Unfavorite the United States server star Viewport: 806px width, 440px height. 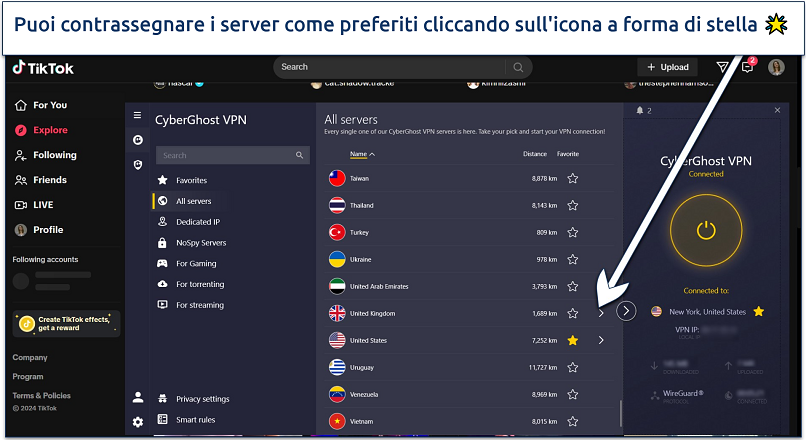coord(573,340)
